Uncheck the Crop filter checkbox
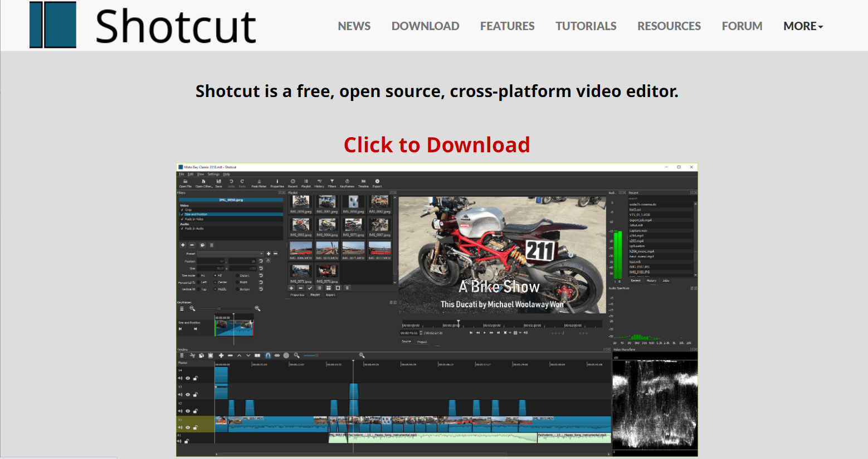Image resolution: width=868 pixels, height=459 pixels. point(182,210)
